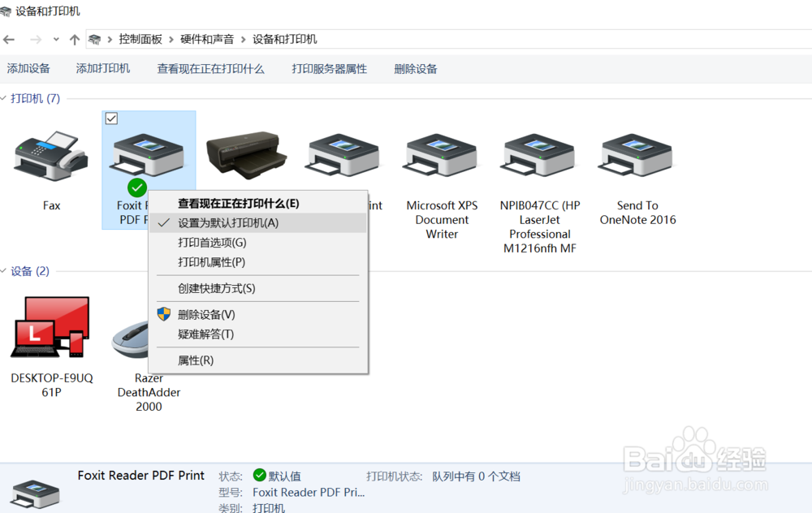Navigate to 控制面板 in breadcrumb
The height and width of the screenshot is (513, 812).
pyautogui.click(x=140, y=39)
